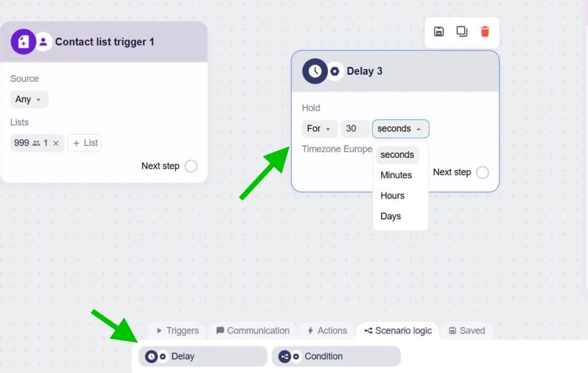
Task: Click the person badge on Contact list trigger
Action: tap(44, 42)
